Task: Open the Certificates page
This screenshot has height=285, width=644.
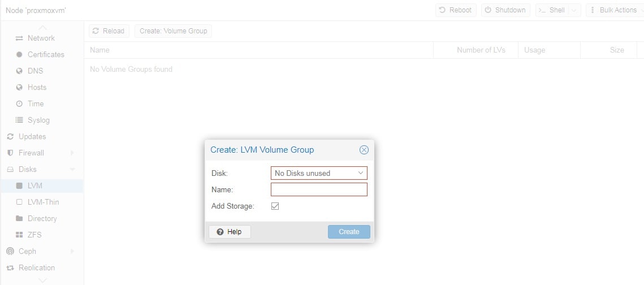Action: click(x=46, y=55)
